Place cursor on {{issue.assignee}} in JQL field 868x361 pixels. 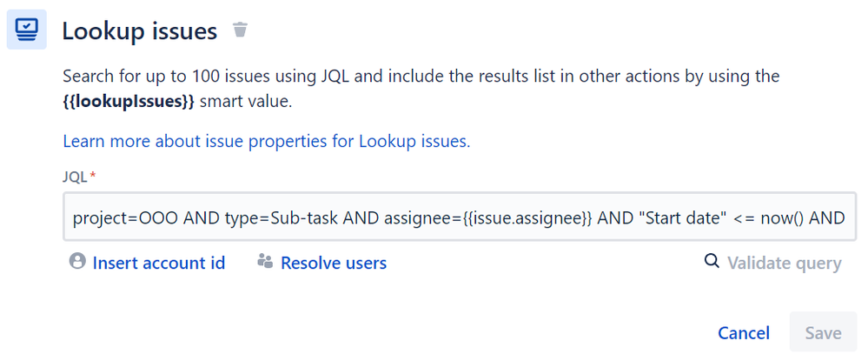(x=533, y=218)
